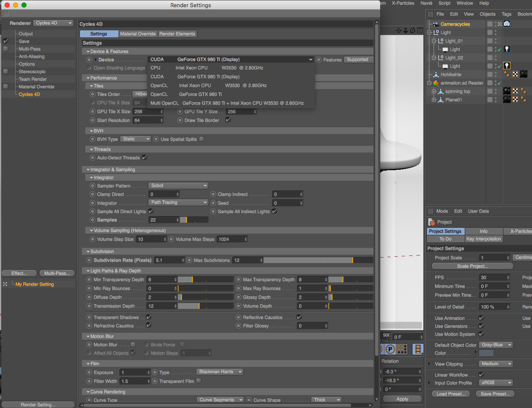Enable the Transparent Film checkbox

pyautogui.click(x=199, y=381)
